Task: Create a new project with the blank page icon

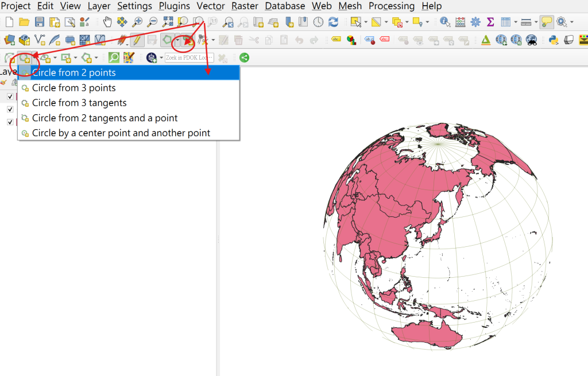Action: 9,22
